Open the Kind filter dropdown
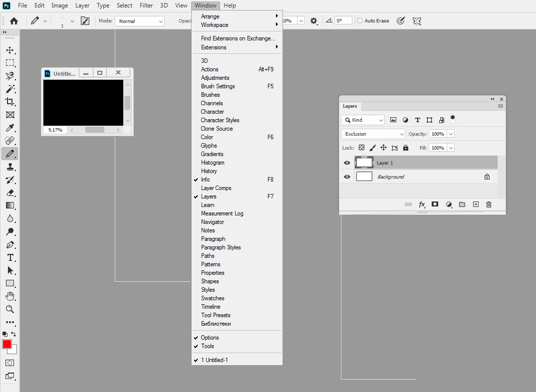 click(363, 120)
